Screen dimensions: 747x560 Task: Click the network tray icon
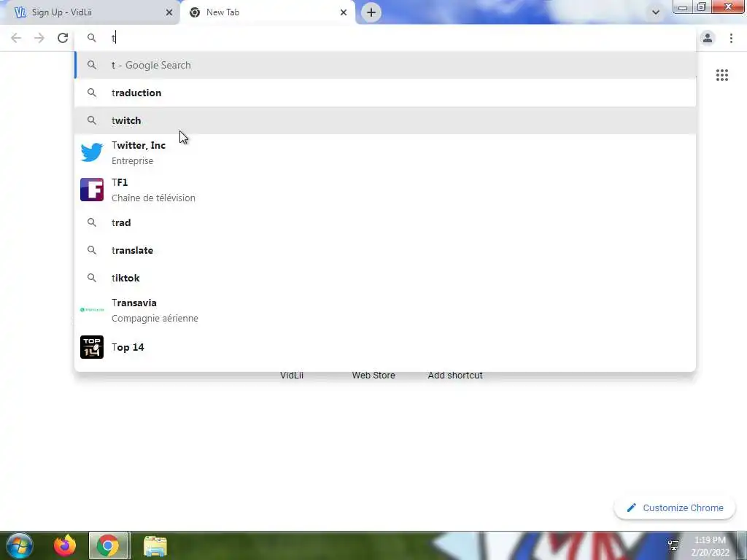coord(673,545)
